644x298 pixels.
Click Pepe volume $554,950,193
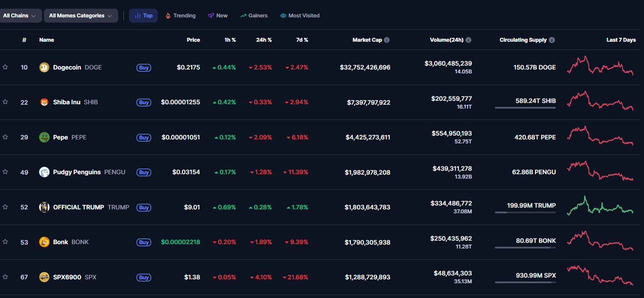click(x=451, y=133)
